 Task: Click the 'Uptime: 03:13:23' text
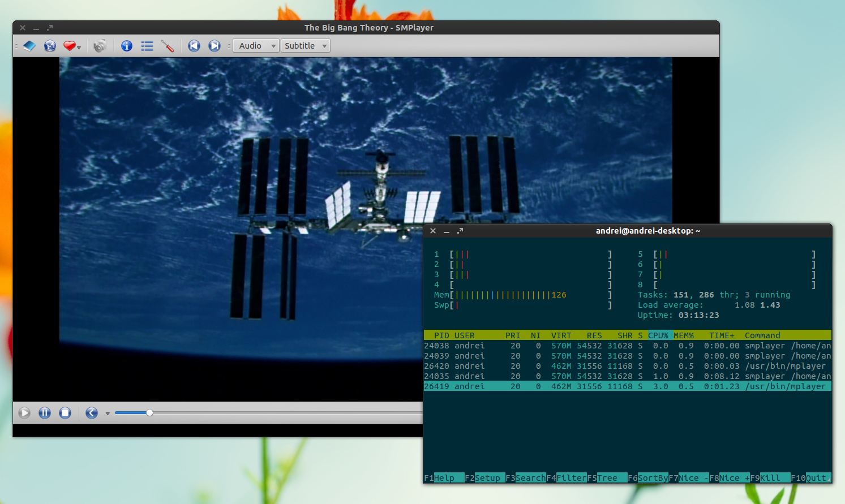pos(679,315)
